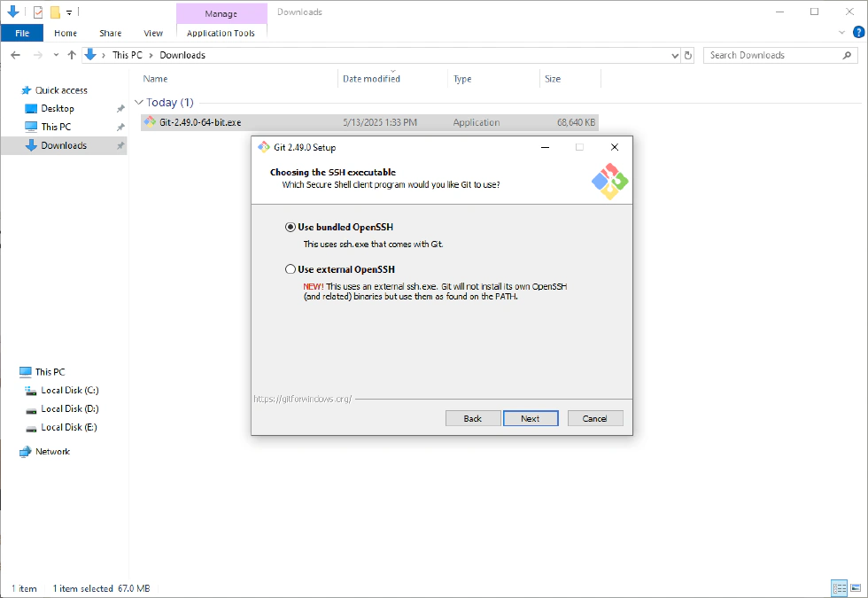
Task: Open the gitforwindows.org link
Action: 302,399
